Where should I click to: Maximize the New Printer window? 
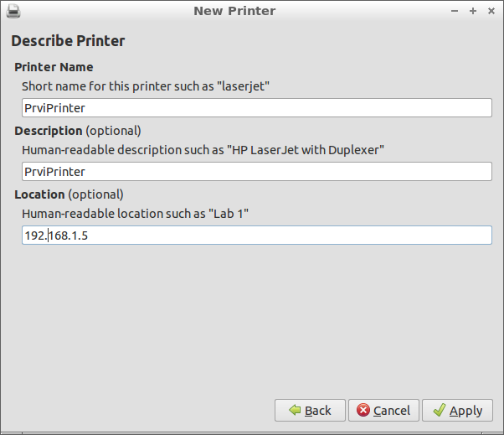(x=472, y=11)
